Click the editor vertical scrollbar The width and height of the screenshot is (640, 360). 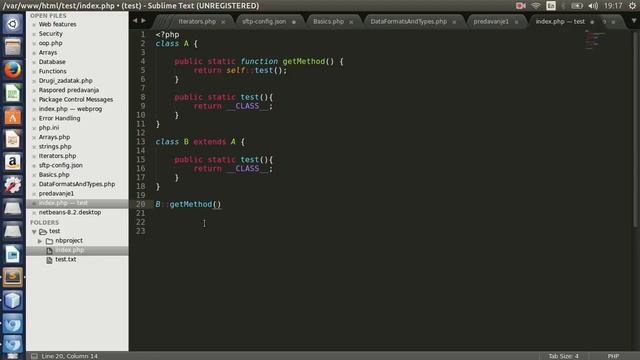[x=635, y=129]
